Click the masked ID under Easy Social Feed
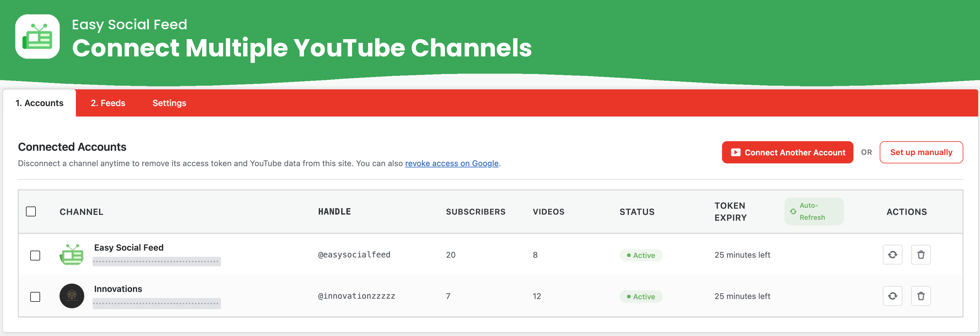 [157, 261]
